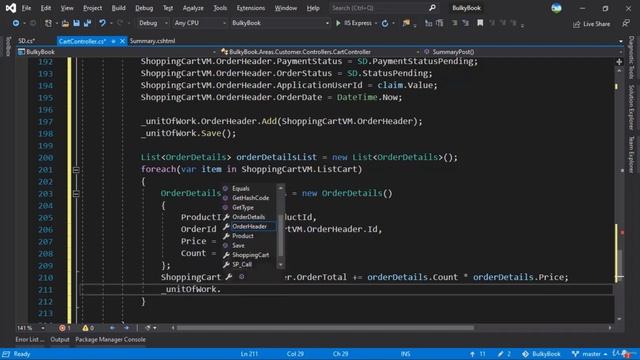Open the Edit menu

tap(46, 8)
